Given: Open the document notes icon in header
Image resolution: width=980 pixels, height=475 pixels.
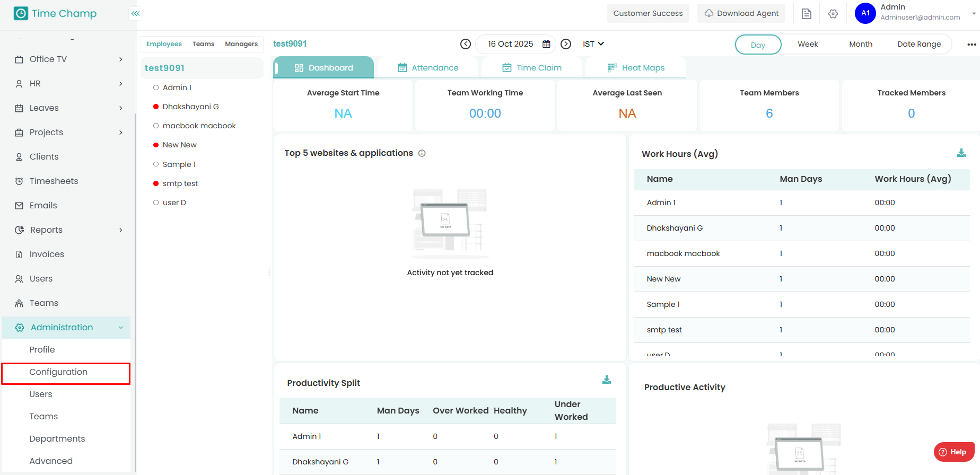Looking at the screenshot, I should point(807,14).
